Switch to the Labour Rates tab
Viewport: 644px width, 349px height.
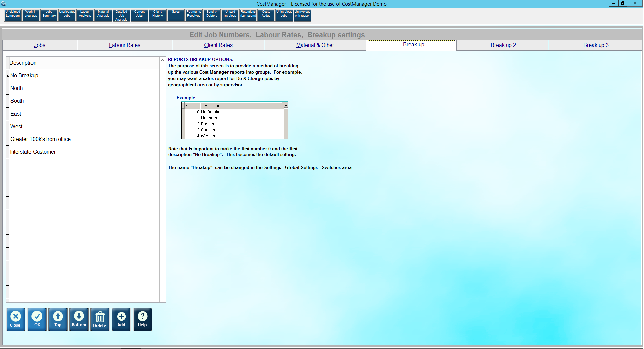click(x=125, y=45)
